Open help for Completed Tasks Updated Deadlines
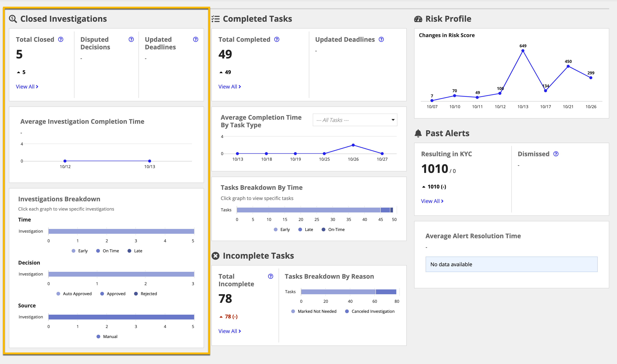Viewport: 617px width, 364px height. click(381, 40)
